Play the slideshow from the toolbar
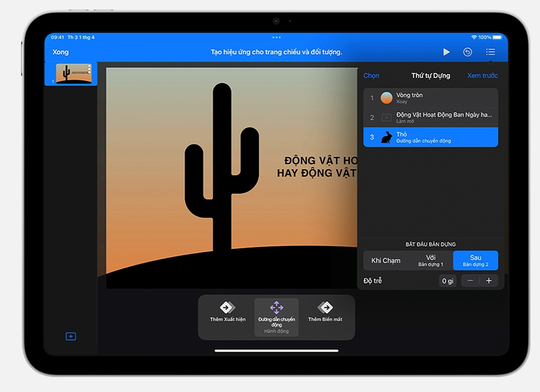 446,52
